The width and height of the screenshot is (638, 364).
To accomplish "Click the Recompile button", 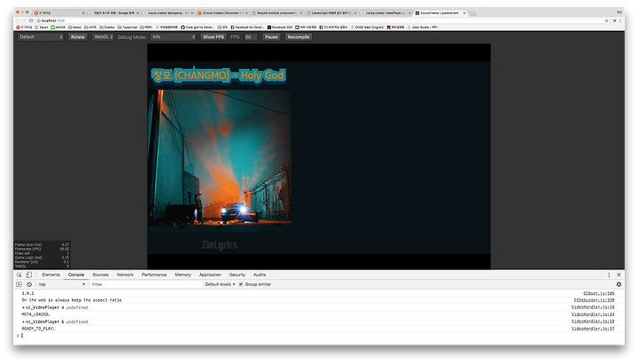I will (299, 37).
